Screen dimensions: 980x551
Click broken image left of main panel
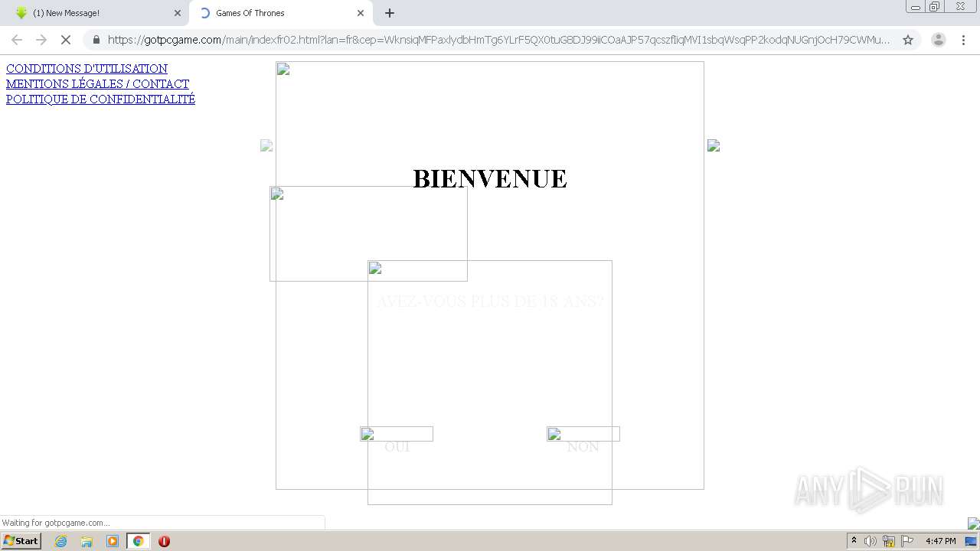[266, 145]
